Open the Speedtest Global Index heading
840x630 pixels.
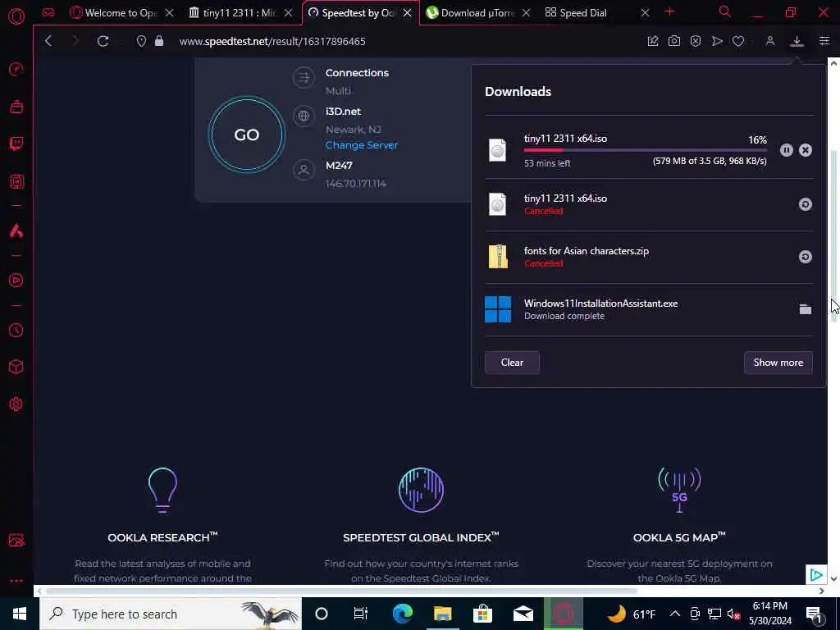[421, 537]
